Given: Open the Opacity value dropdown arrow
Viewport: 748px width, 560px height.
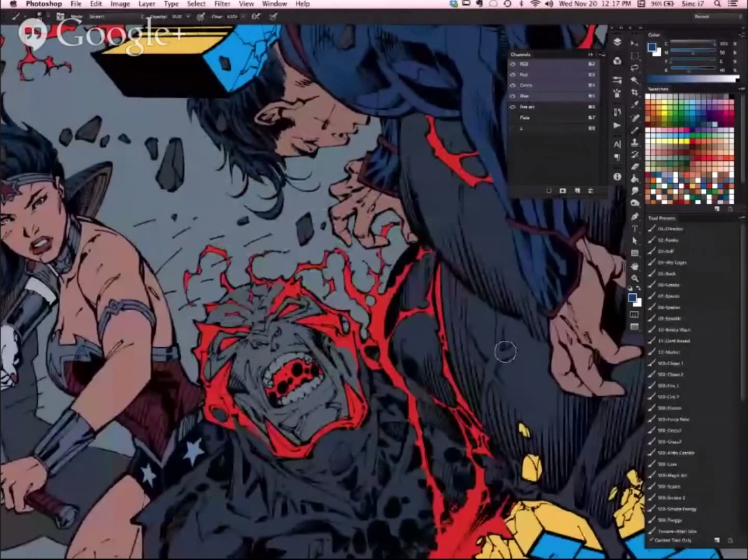Looking at the screenshot, I should pos(189,17).
